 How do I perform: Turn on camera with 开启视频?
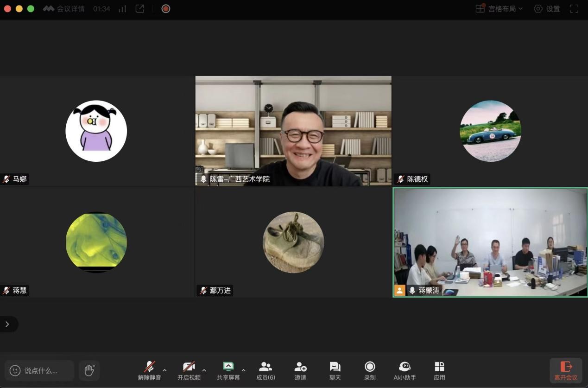pyautogui.click(x=189, y=371)
